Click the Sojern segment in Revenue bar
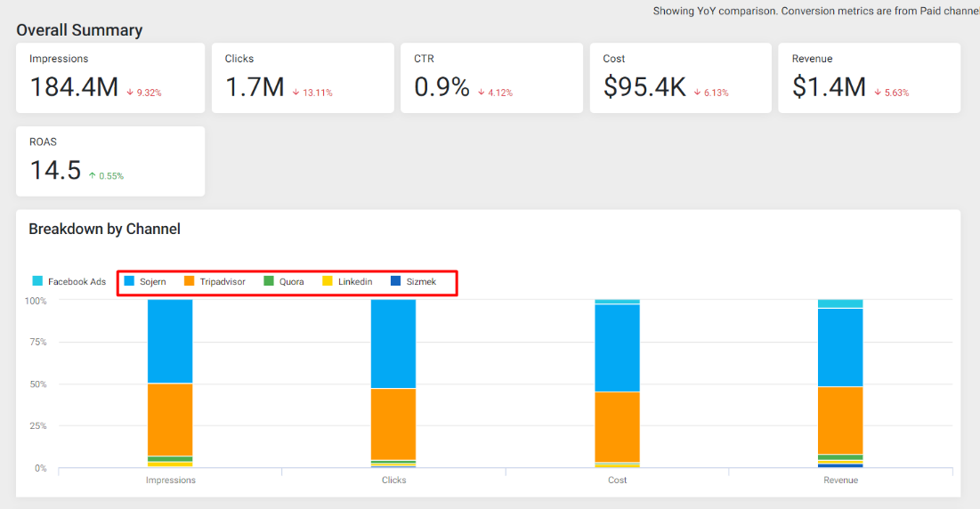This screenshot has width=980, height=509. (840, 347)
